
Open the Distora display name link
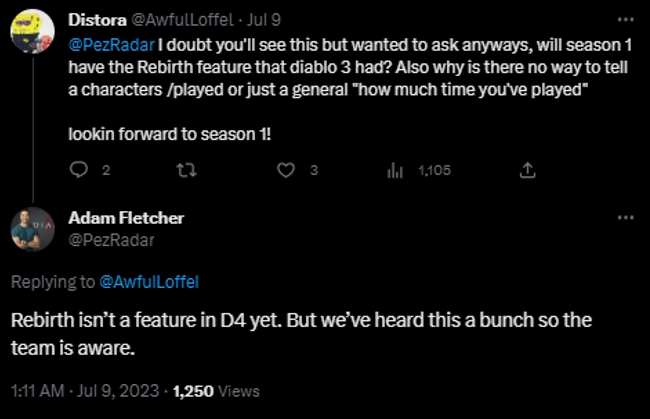point(96,19)
